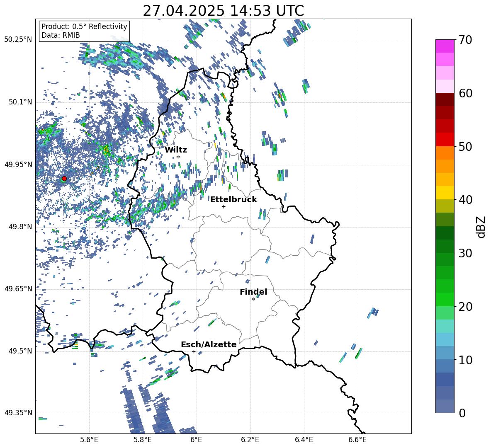Click the 5.8°E longitude tick label
The image size is (491, 448).
[143, 440]
